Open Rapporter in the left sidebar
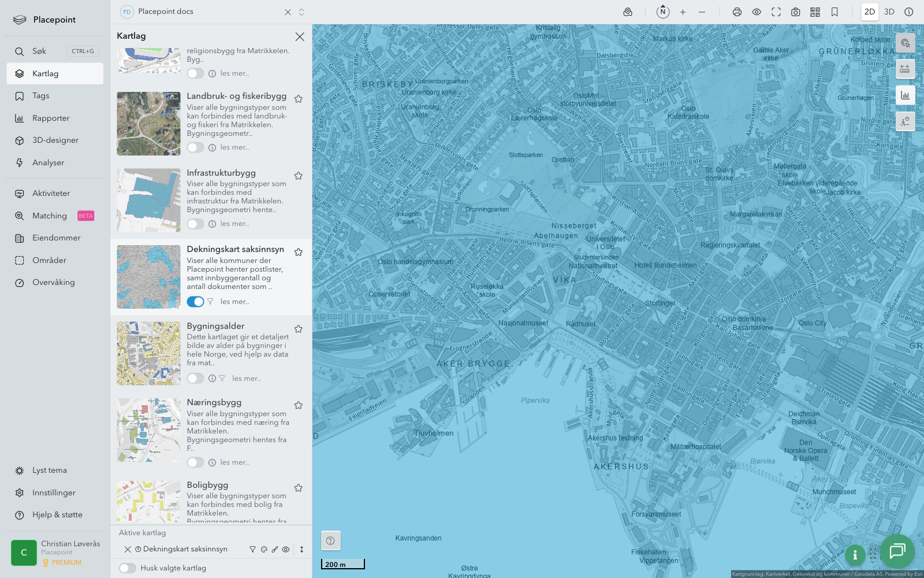924x578 pixels. click(51, 118)
